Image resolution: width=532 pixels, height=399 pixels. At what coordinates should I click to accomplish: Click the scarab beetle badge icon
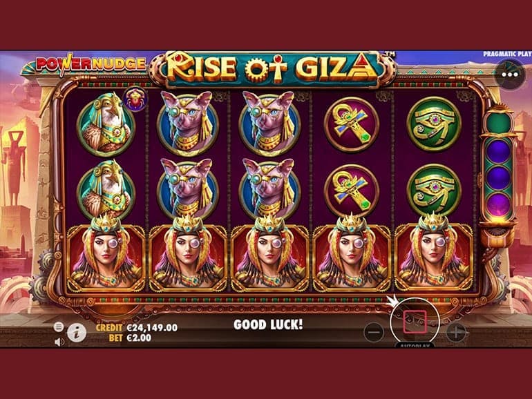click(135, 99)
